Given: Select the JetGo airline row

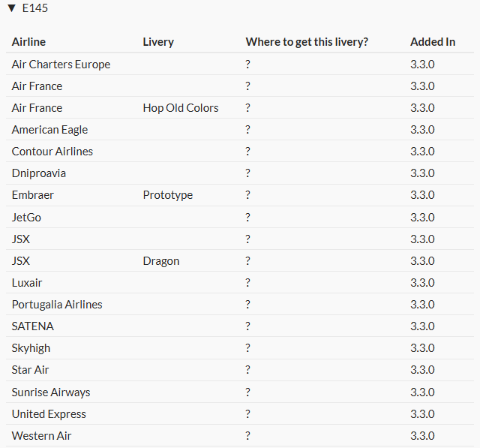Looking at the screenshot, I should tap(28, 218).
